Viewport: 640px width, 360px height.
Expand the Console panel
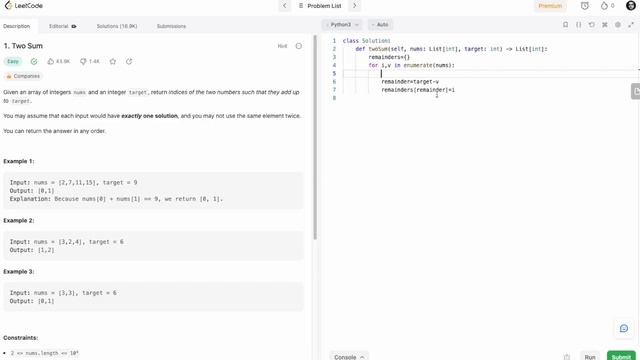[x=349, y=356]
